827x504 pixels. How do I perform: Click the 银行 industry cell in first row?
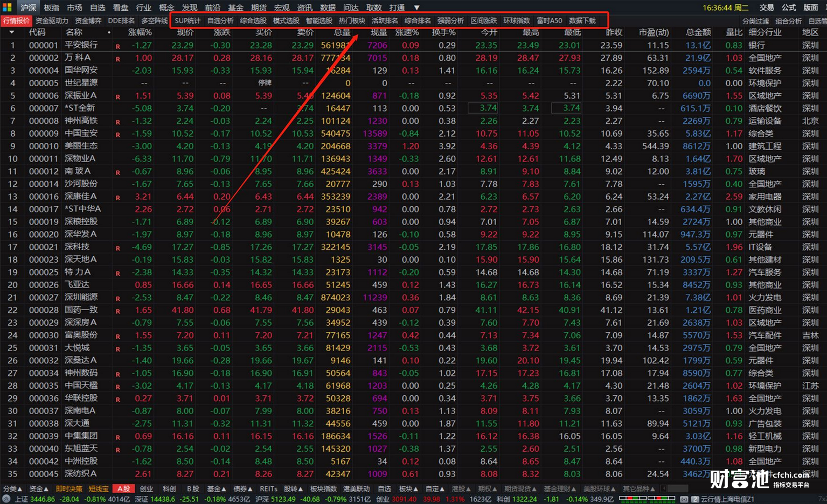click(756, 45)
